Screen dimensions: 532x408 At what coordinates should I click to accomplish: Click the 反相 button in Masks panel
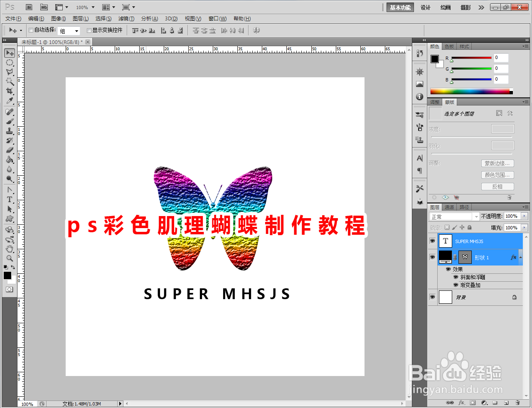pos(498,186)
